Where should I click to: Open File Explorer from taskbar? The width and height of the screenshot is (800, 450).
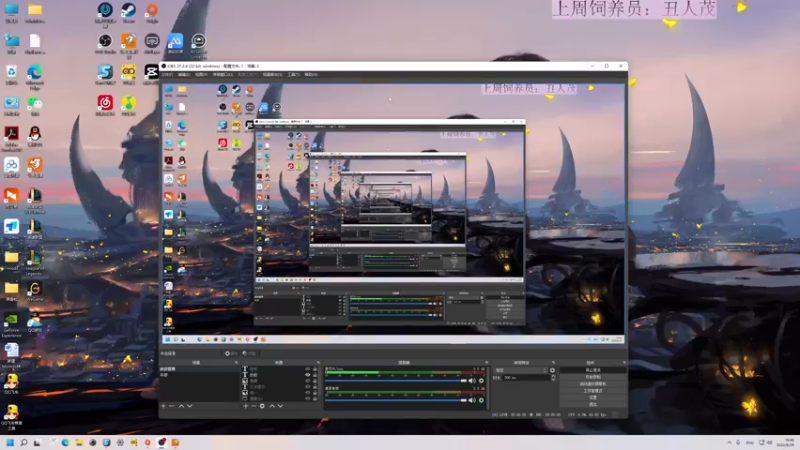click(x=79, y=442)
